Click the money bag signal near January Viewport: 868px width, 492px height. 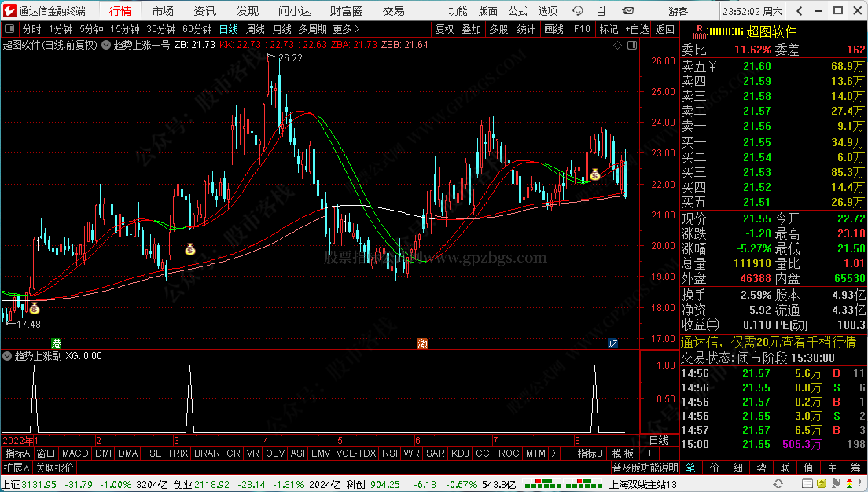pos(35,308)
